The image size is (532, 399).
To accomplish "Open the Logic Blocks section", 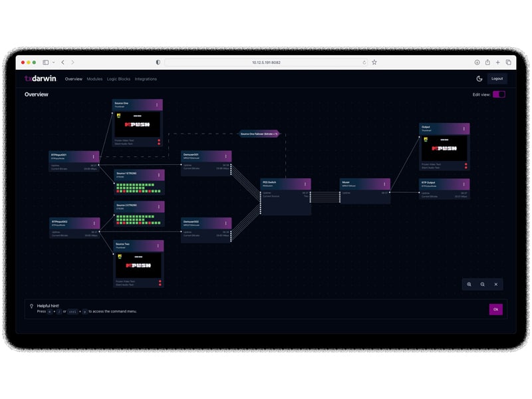I will click(x=118, y=78).
